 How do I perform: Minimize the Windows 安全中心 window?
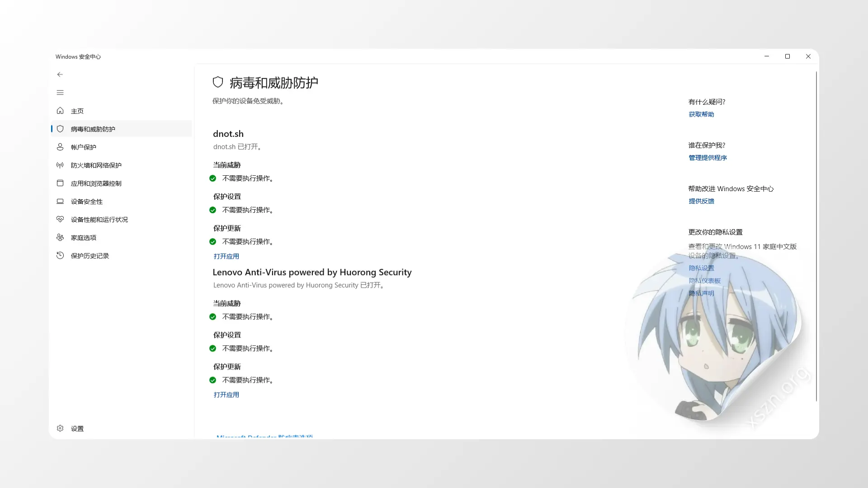click(767, 56)
